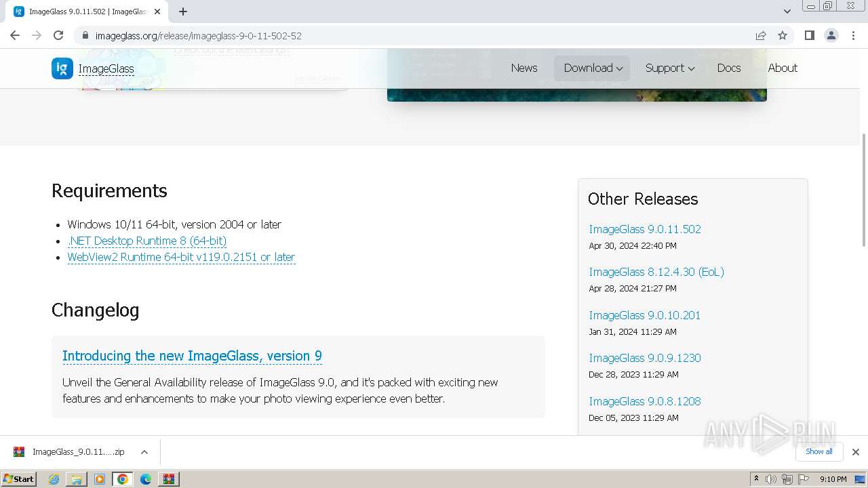
Task: Close the ImageGlass 9.0.11.502 tab
Action: [x=157, y=12]
